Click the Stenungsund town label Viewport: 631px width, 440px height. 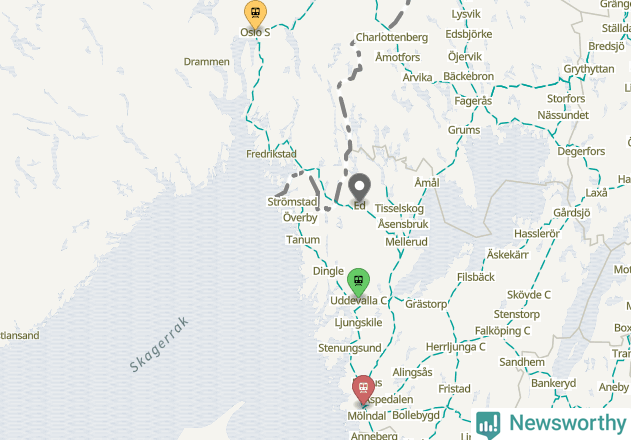350,348
